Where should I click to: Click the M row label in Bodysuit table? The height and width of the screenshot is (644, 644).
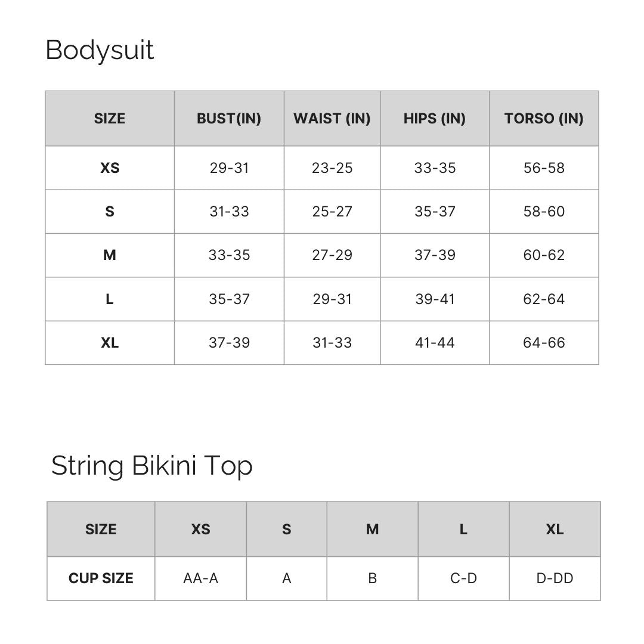(x=110, y=255)
